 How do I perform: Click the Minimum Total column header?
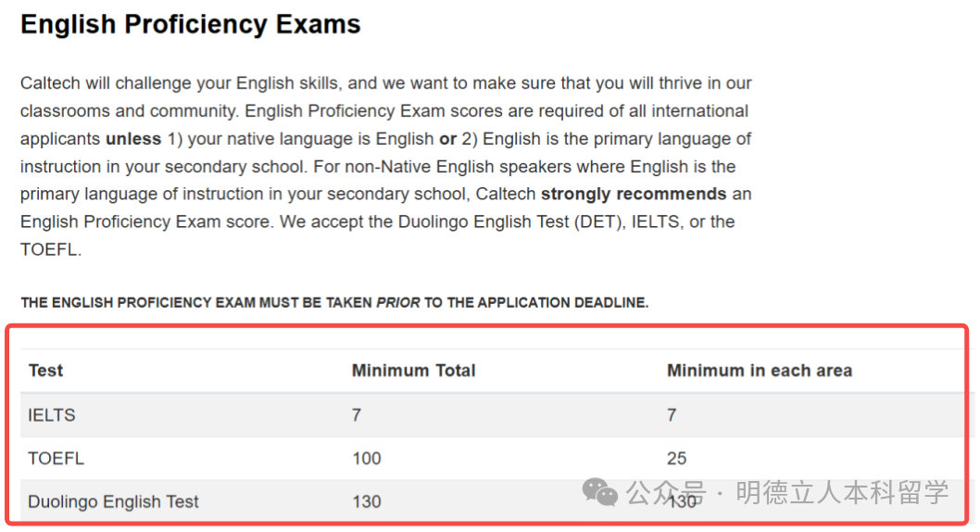coord(413,371)
